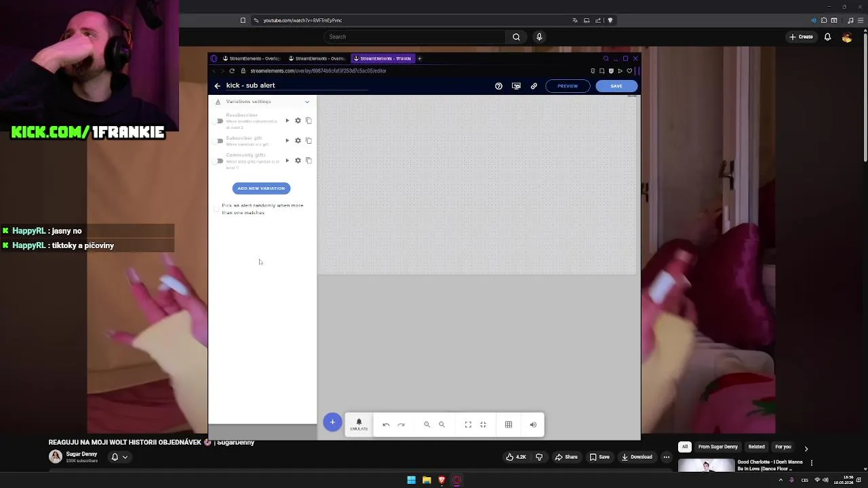This screenshot has height=488, width=868.
Task: Fit canvas to screen with expand icon
Action: [x=468, y=425]
